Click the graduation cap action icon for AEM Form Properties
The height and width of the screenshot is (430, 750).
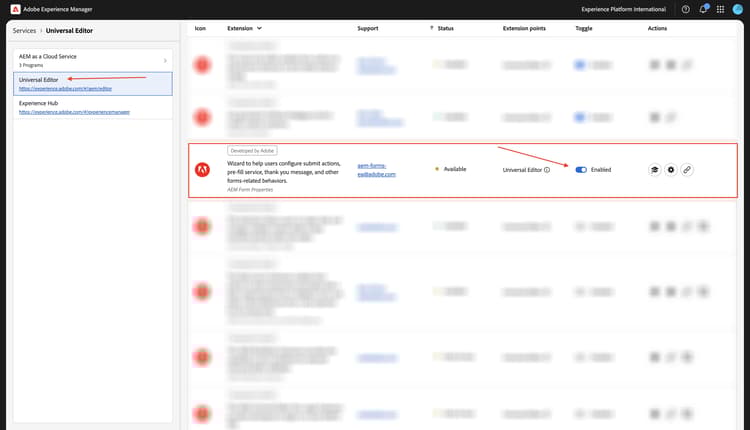[x=654, y=170]
